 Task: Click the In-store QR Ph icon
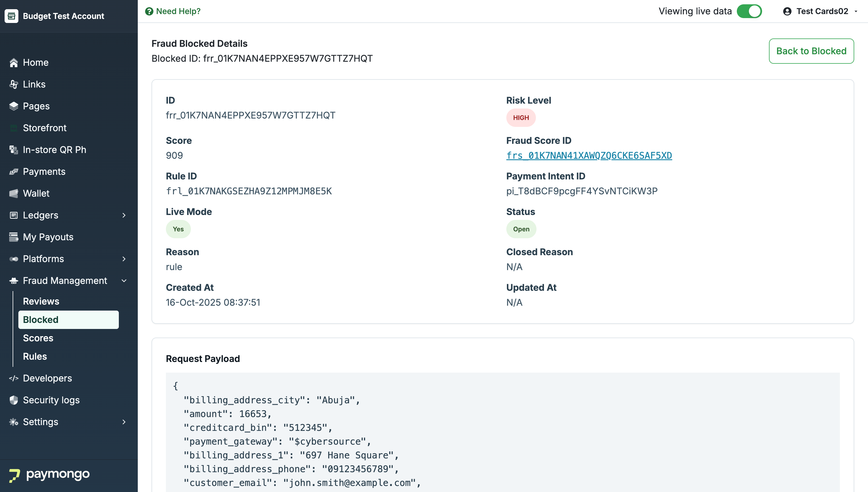click(x=13, y=150)
